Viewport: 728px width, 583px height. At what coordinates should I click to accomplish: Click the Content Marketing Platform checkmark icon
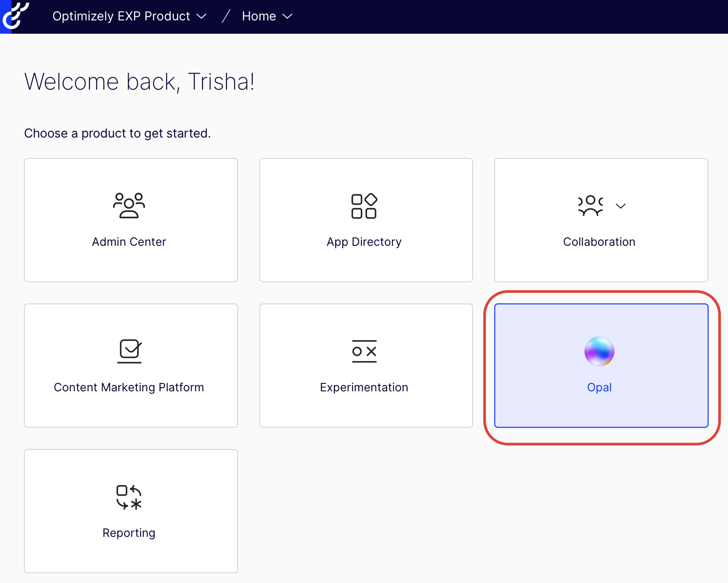(x=129, y=351)
